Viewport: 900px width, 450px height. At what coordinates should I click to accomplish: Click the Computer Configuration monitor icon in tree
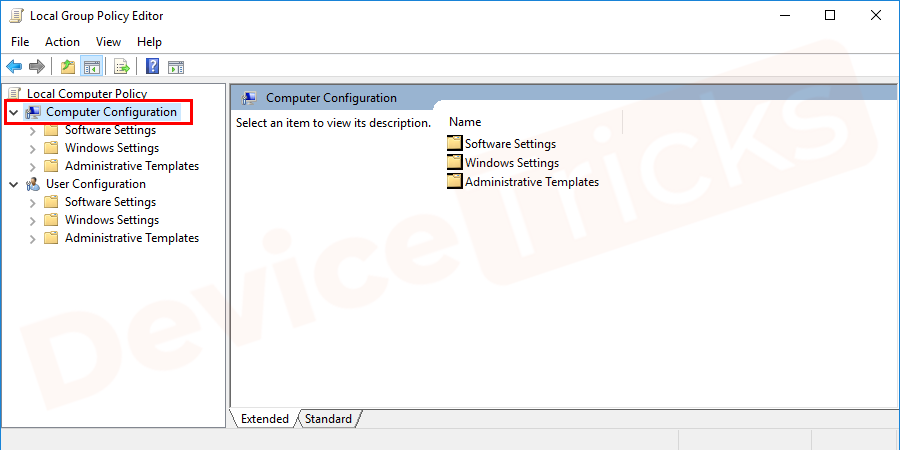[33, 112]
